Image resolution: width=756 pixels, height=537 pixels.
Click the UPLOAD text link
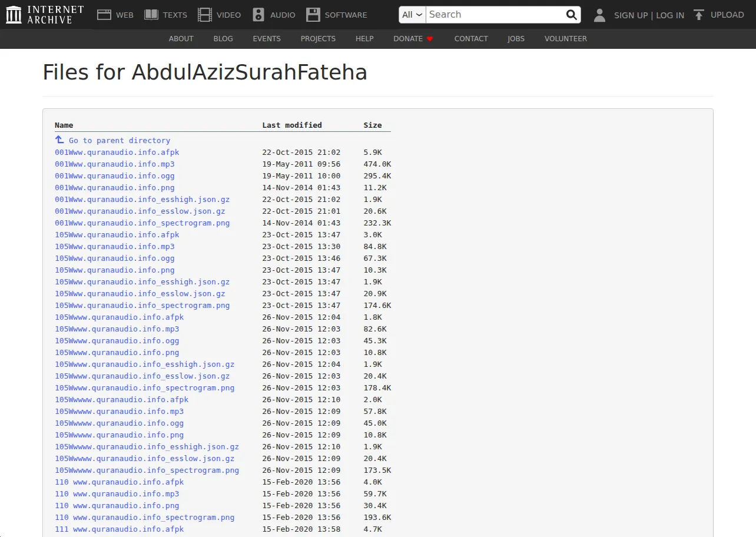click(727, 15)
